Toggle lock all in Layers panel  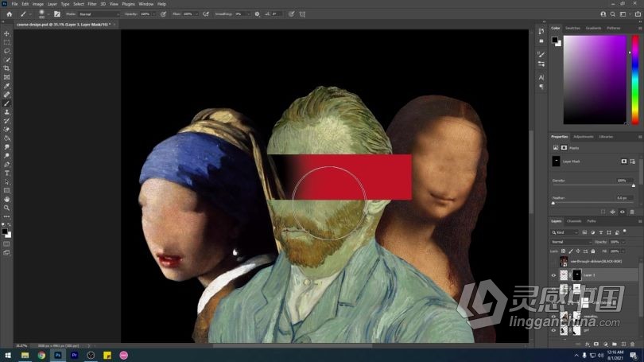pos(592,251)
